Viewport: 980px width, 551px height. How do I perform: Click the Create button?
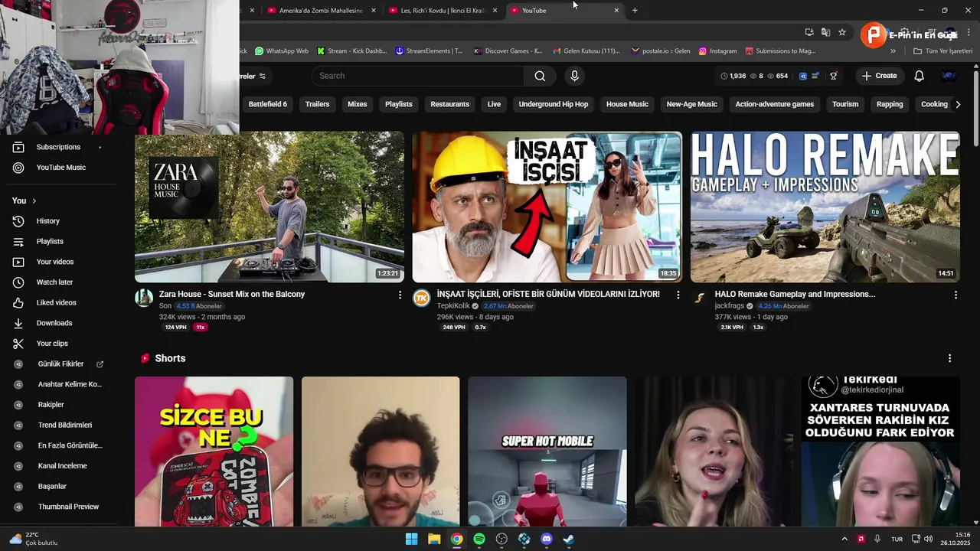(879, 76)
